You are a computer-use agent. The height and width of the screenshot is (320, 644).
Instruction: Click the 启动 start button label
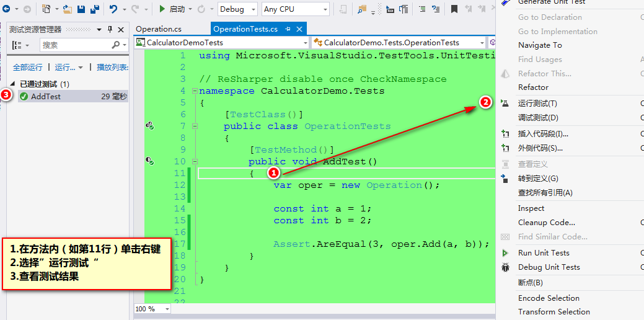pos(177,9)
